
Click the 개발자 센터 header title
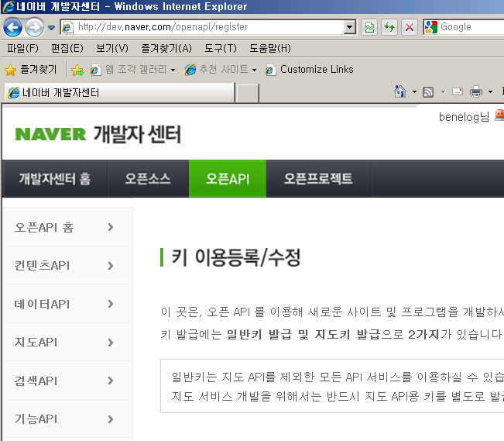pos(137,134)
